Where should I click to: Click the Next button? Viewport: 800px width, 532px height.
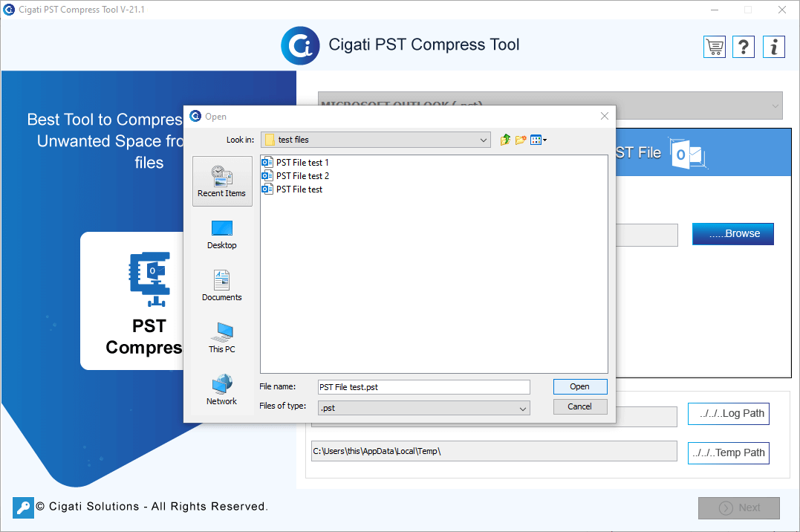(739, 508)
